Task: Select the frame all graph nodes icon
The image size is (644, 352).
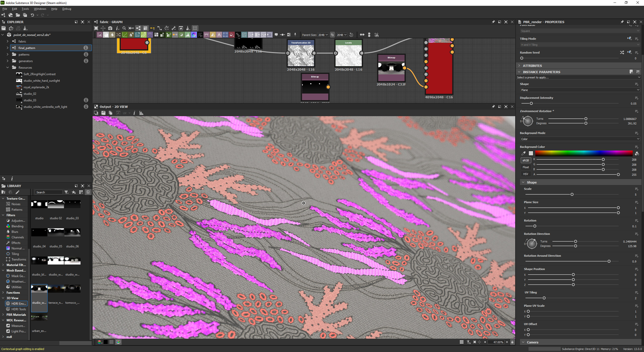Action: pyautogui.click(x=96, y=28)
